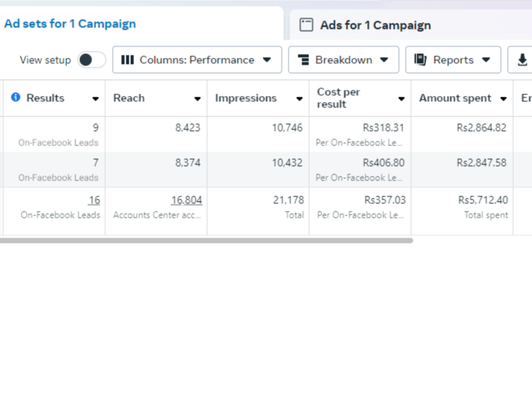Open the Cost per result column arrow
532x399 pixels.
401,99
